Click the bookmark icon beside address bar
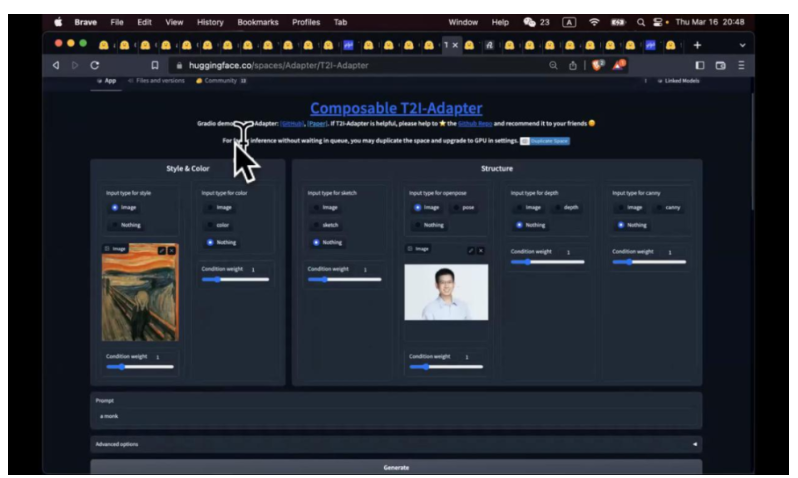This screenshot has height=478, width=798. point(155,65)
